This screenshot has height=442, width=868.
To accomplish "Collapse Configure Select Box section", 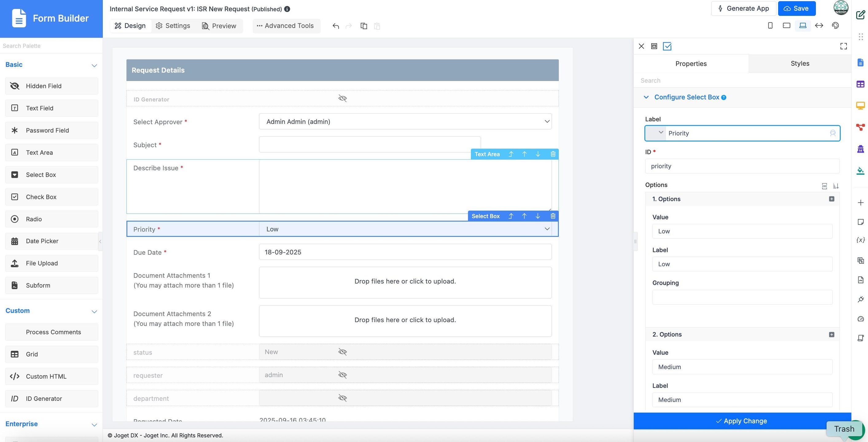I will 646,97.
